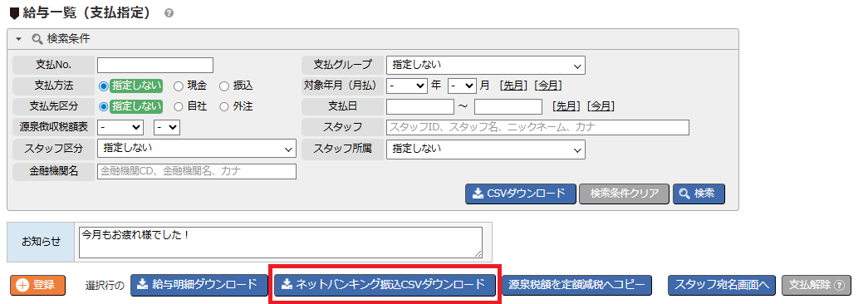868x304 pixels.
Task: Open the 対象年月 year dropdown
Action: click(407, 86)
